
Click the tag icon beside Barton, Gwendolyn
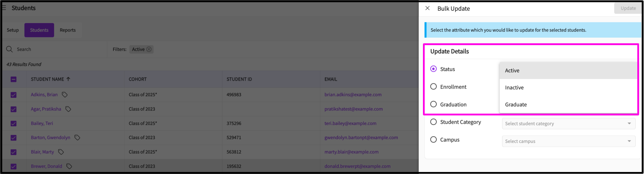pyautogui.click(x=77, y=138)
